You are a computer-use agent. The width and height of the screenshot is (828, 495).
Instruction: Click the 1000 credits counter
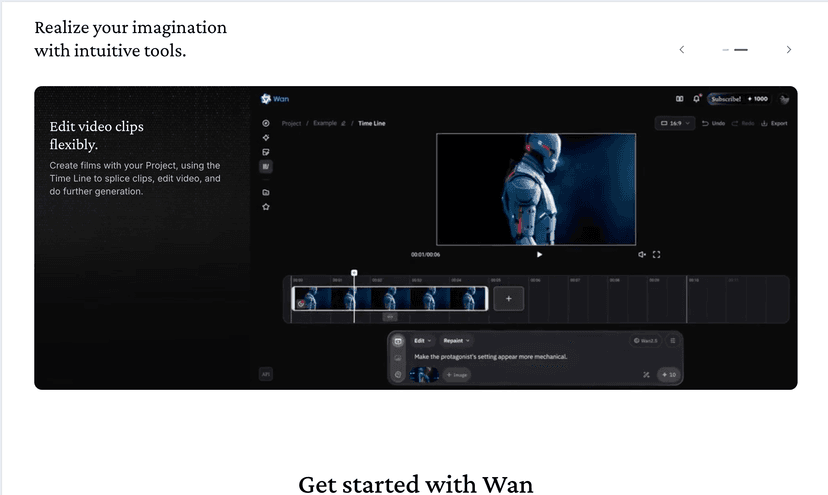coord(758,99)
